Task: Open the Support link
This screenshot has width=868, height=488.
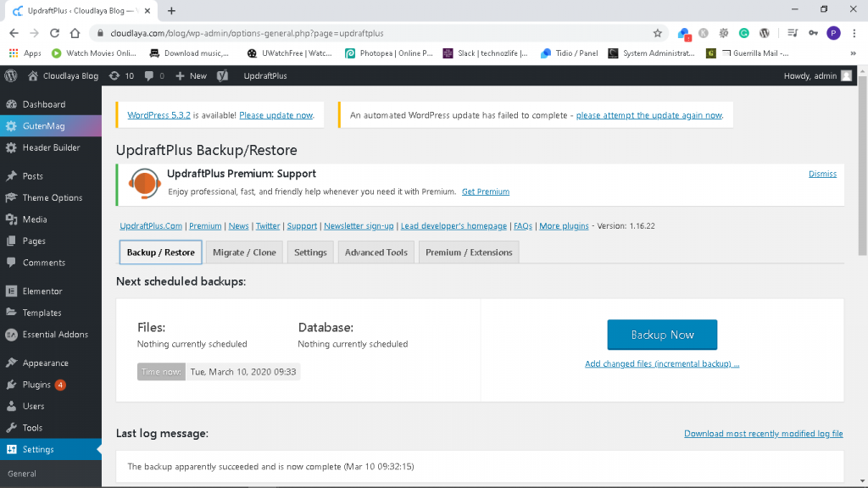Action: (302, 225)
